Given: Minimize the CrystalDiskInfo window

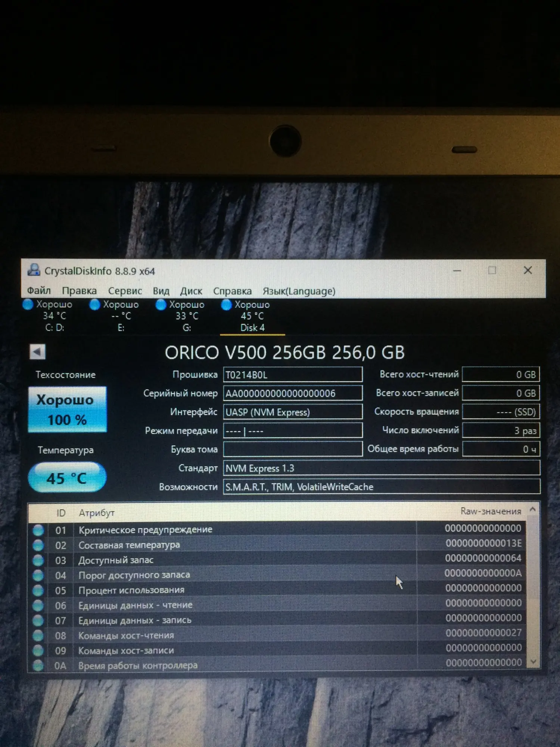Looking at the screenshot, I should tap(457, 270).
